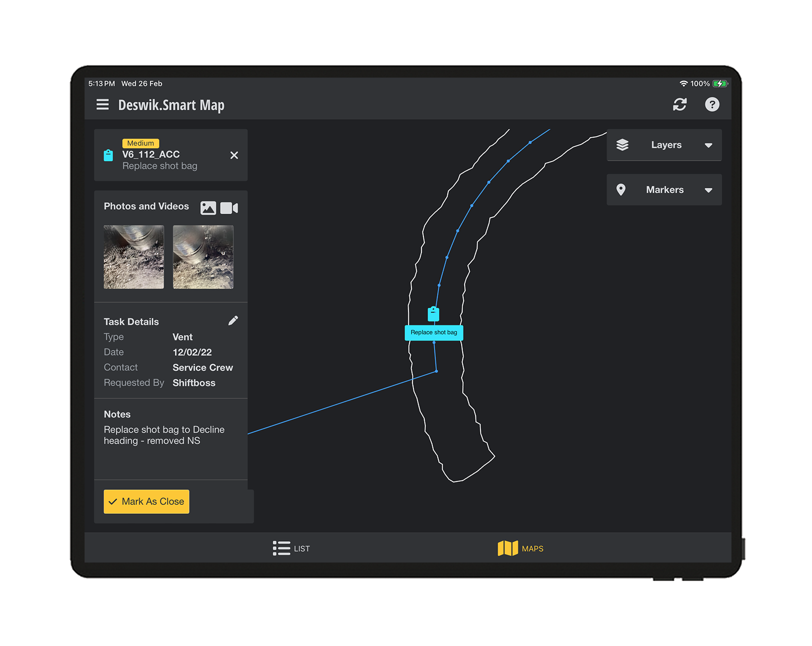Switch to the MAPS tab
Image resolution: width=812 pixels, height=646 pixels.
coord(520,548)
